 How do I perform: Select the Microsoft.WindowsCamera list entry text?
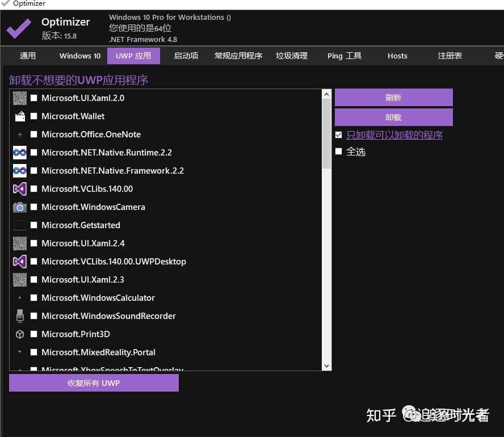click(93, 207)
